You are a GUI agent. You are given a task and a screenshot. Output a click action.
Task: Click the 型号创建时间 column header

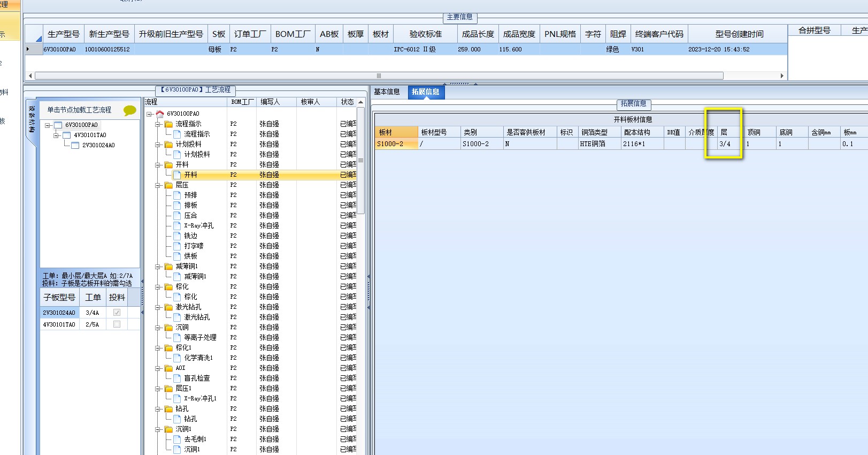click(x=739, y=34)
